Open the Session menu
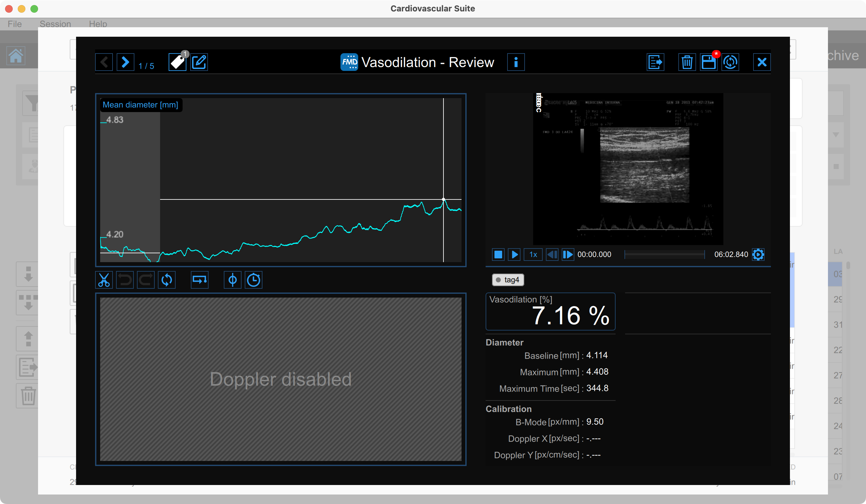This screenshot has height=504, width=866. [x=55, y=24]
